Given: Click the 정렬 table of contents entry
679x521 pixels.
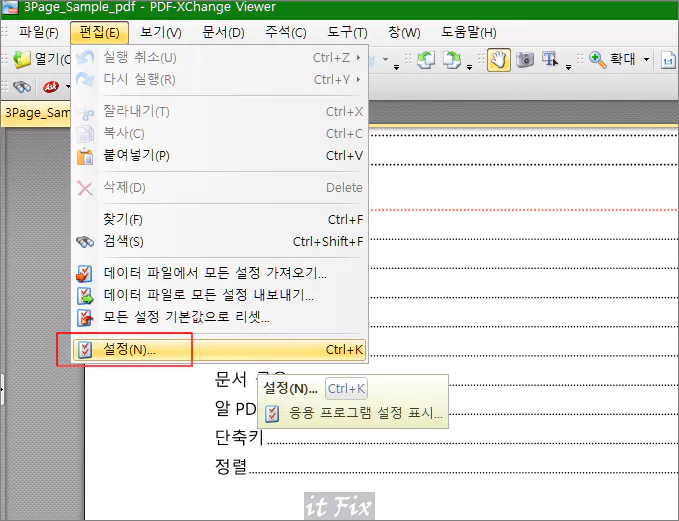Looking at the screenshot, I should (x=231, y=467).
